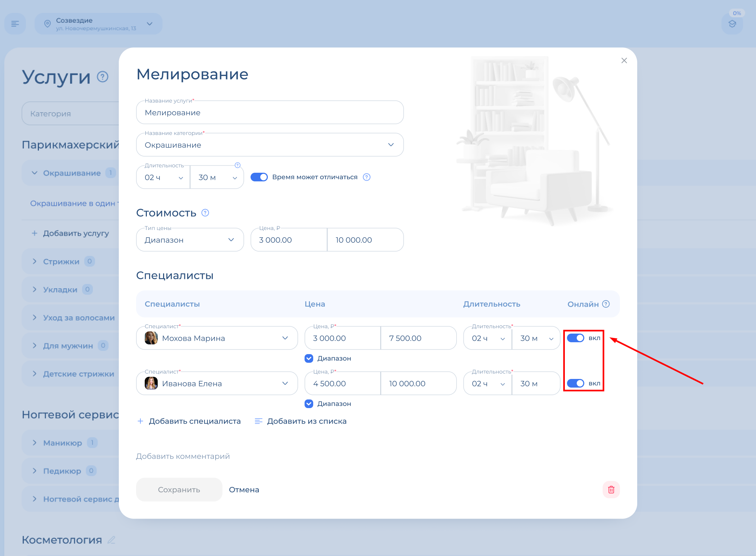The width and height of the screenshot is (756, 556).
Task: Open specialist dropdown Мохова Марина
Action: 217,338
